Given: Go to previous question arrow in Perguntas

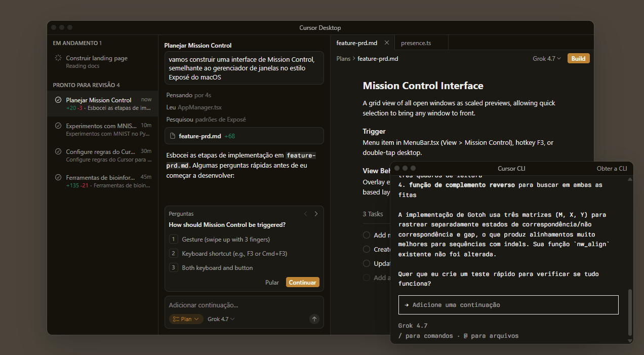Looking at the screenshot, I should tap(305, 214).
